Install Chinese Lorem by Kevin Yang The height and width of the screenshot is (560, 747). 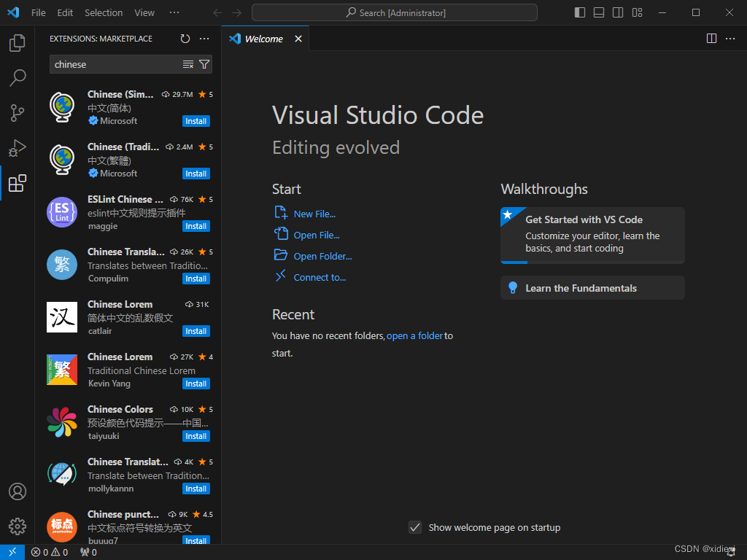click(x=196, y=384)
